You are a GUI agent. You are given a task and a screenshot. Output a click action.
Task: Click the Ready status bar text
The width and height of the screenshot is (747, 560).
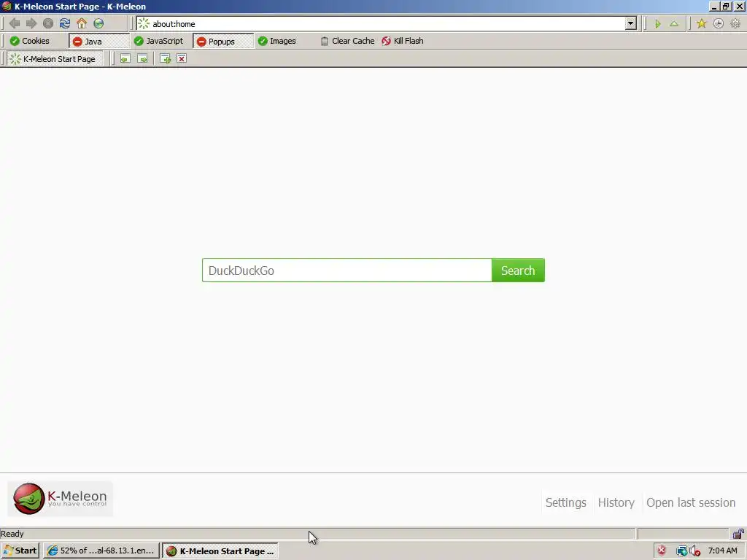coord(12,534)
